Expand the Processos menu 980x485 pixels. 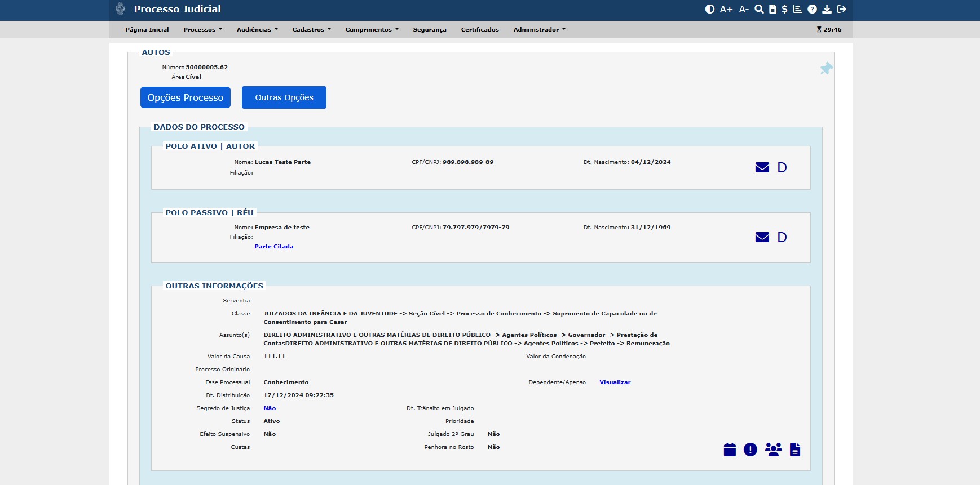coord(203,29)
